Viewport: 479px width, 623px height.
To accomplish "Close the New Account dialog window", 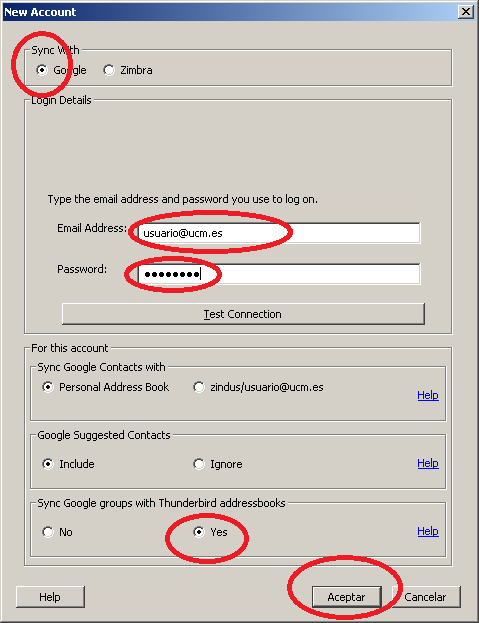I will [466, 12].
